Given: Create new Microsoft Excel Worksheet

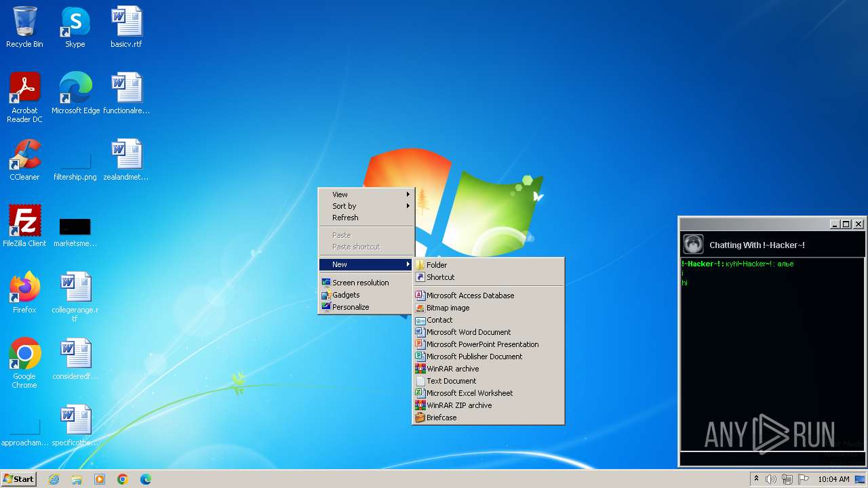Looking at the screenshot, I should (x=488, y=393).
